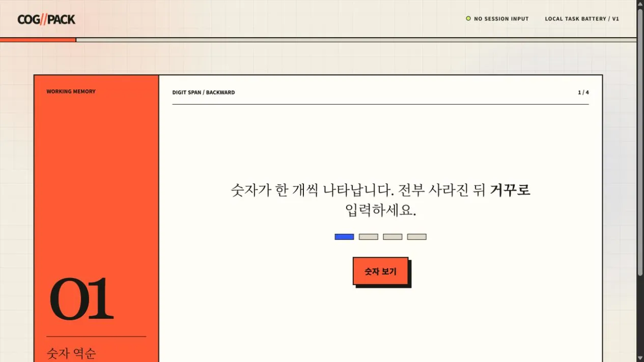644x362 pixels.
Task: Click the NO SESSION INPUT label
Action: click(501, 19)
